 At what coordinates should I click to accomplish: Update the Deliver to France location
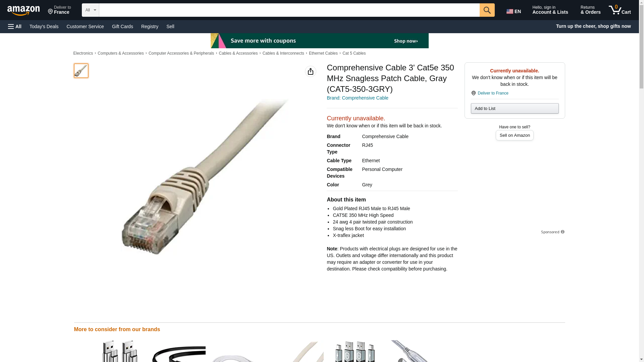[x=59, y=10]
